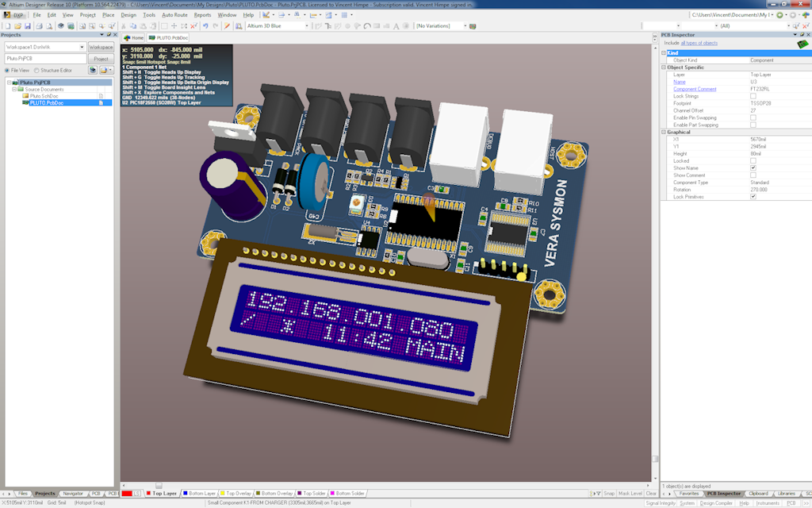Click the green navigate back button

779,15
